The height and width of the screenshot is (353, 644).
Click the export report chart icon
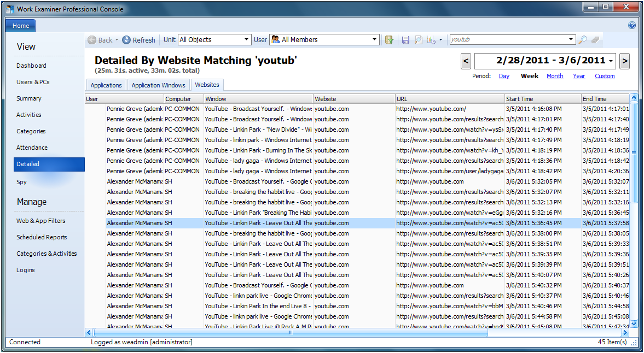click(431, 40)
